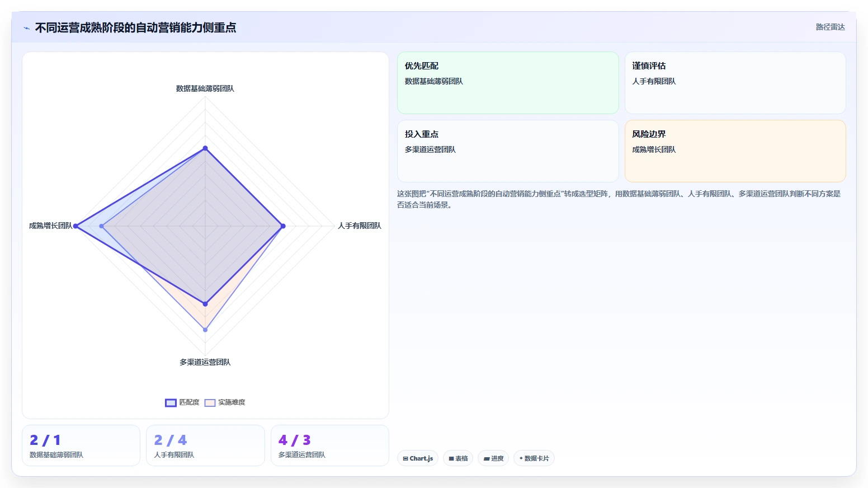The height and width of the screenshot is (488, 868).
Task: Toggle the 实施难度 legend swatch
Action: pyautogui.click(x=210, y=403)
